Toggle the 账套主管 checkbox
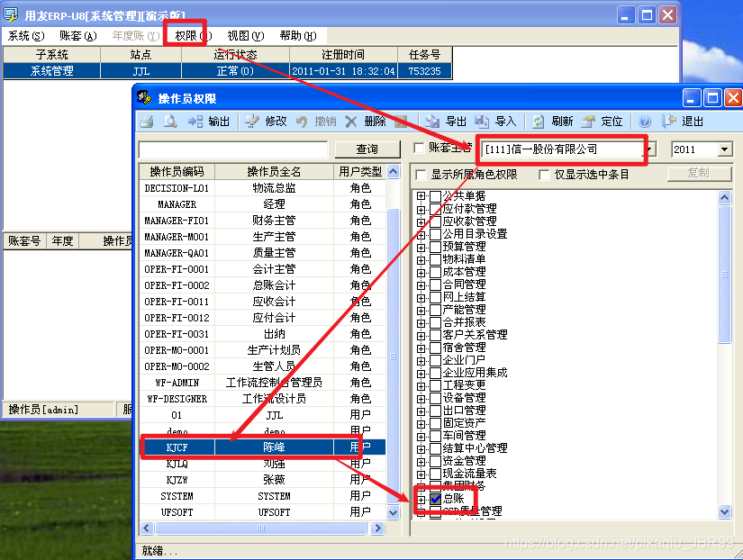The width and height of the screenshot is (743, 560). (419, 149)
